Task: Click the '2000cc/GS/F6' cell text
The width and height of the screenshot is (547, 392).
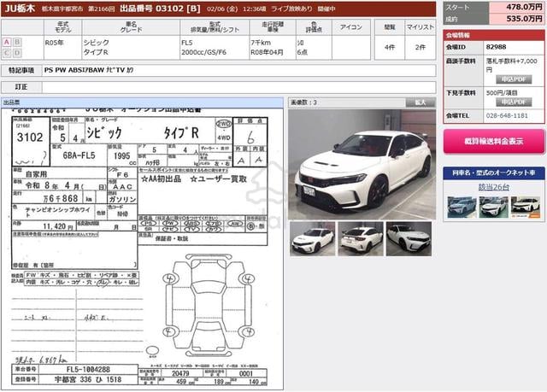Action: pos(203,52)
